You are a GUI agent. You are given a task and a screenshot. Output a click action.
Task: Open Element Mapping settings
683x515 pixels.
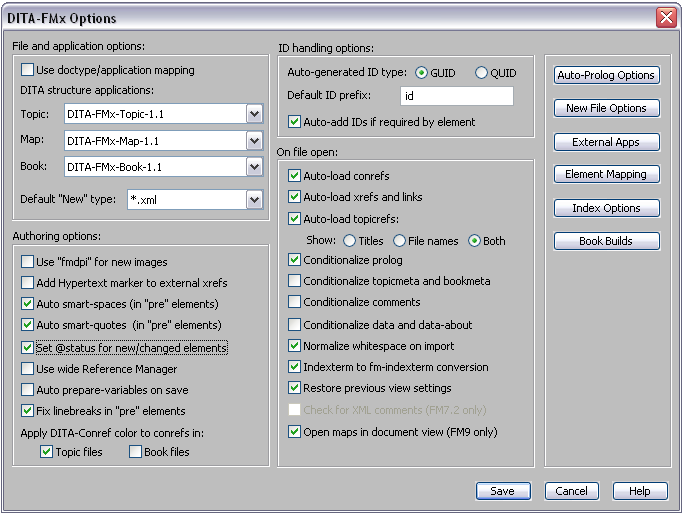(606, 174)
